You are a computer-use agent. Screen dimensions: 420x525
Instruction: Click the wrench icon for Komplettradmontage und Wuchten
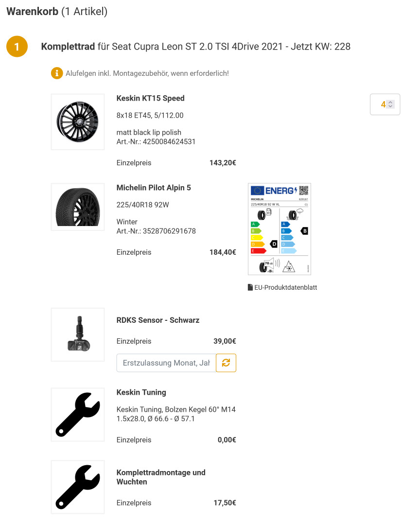click(78, 487)
